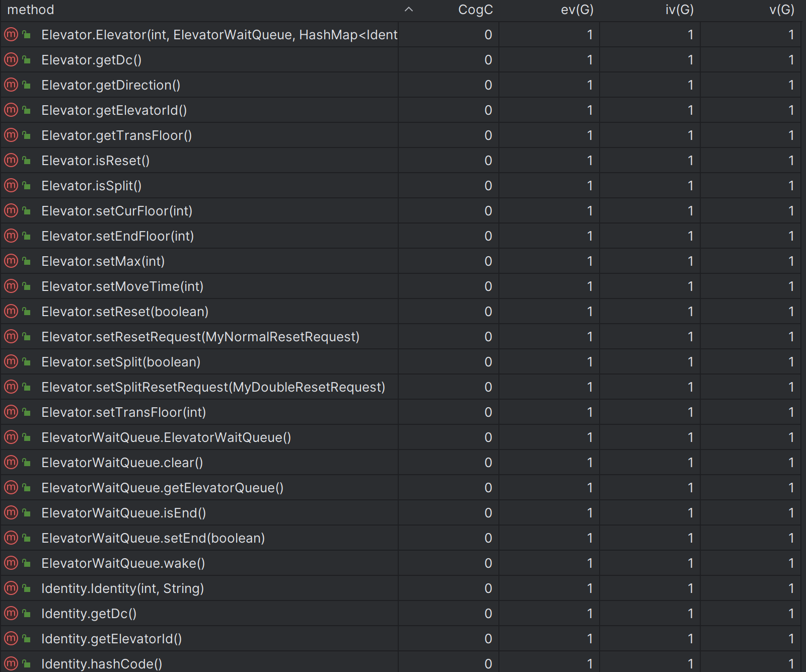Click the method icon for Elevator.setSplit(boolean)
The width and height of the screenshot is (806, 672).
(11, 361)
